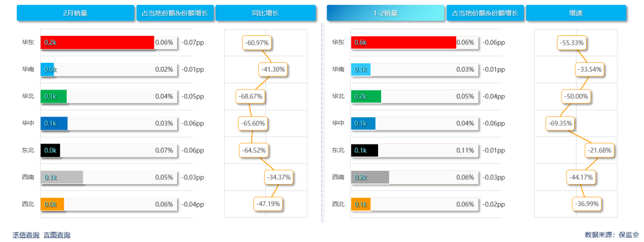This screenshot has width=644, height=242.
Task: Pick the orange 西北 bar in 1-2销量 chart
Action: (x=361, y=204)
